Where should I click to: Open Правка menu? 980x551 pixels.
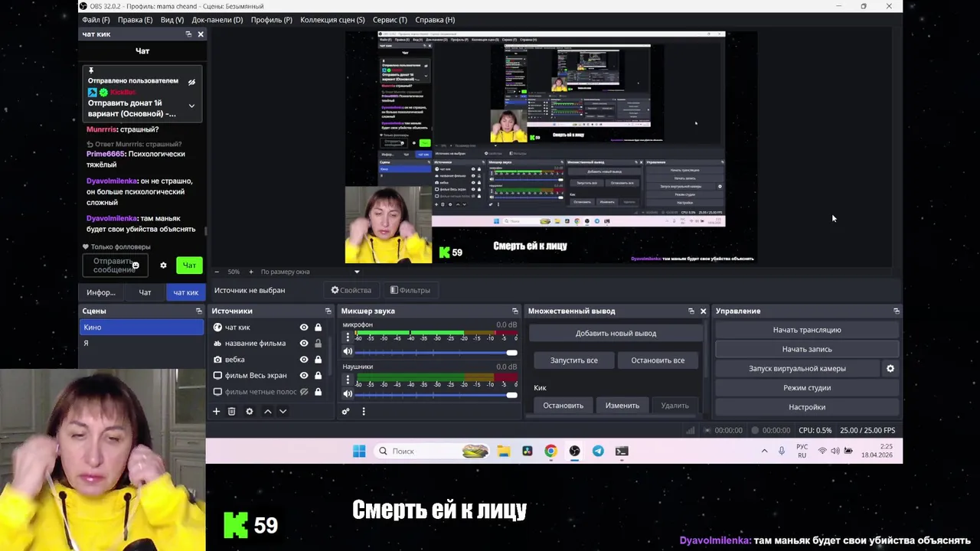[135, 20]
